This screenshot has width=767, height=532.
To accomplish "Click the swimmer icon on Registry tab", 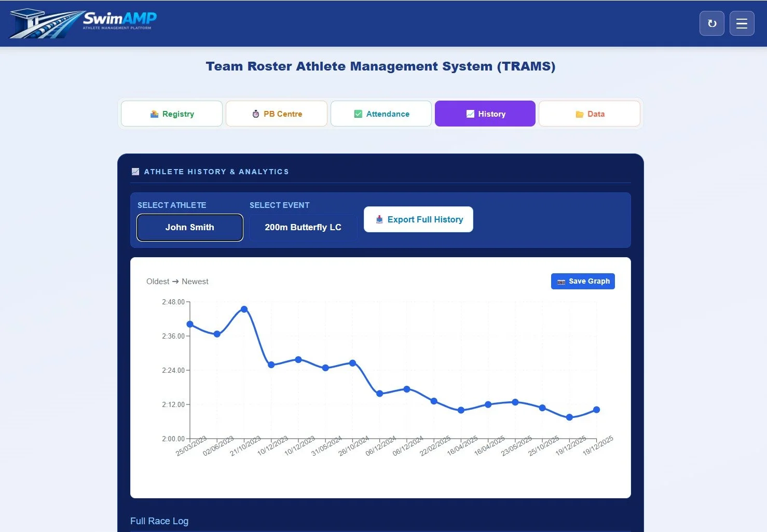I will click(x=154, y=114).
